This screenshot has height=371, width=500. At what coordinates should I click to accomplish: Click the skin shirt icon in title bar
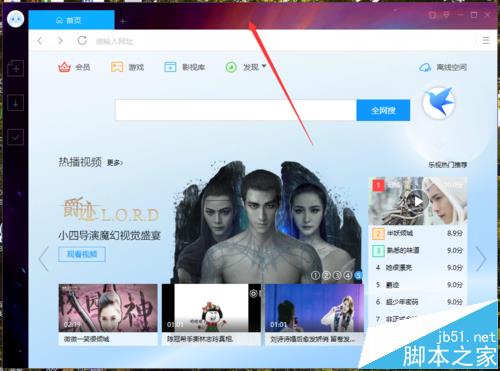[x=432, y=15]
